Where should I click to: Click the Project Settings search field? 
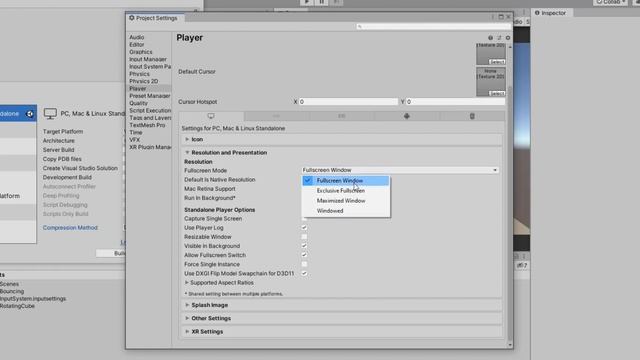point(433,27)
